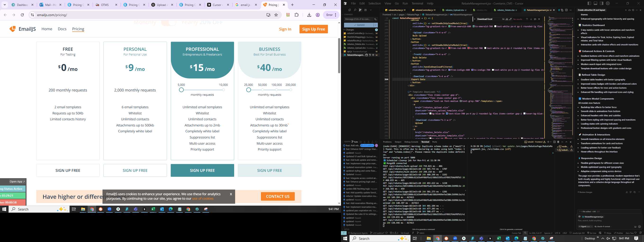Expand the replace row in find widget
Image resolution: width=644 pixels, height=242 pixels.
click(x=475, y=19)
